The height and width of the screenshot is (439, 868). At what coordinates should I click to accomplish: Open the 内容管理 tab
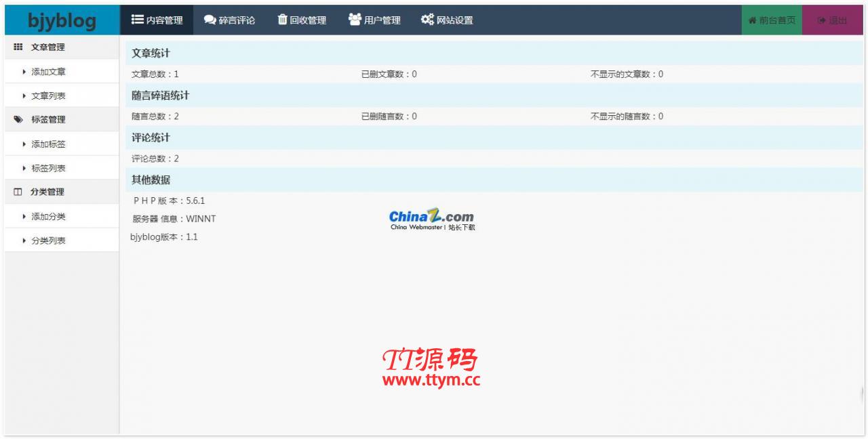157,20
